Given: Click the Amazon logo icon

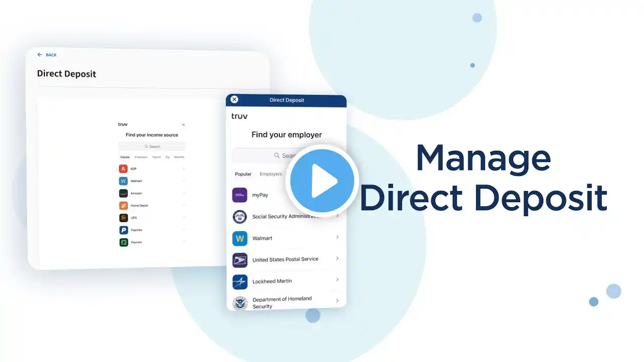Looking at the screenshot, I should (x=123, y=193).
